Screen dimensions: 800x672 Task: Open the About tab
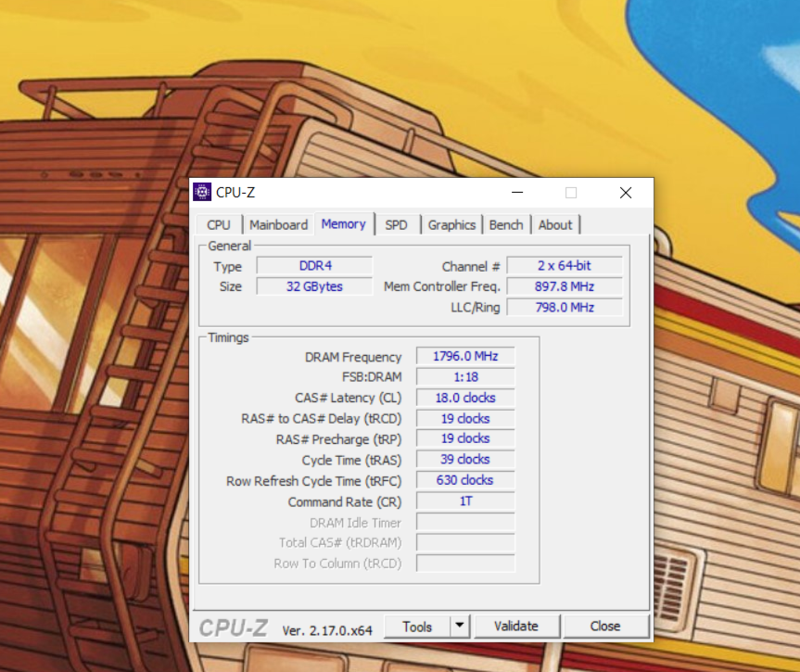click(555, 224)
